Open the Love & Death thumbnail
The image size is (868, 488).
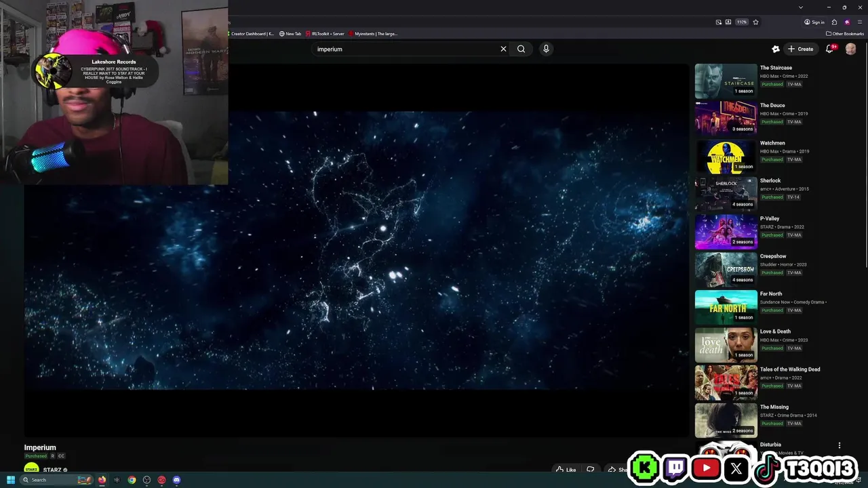726,345
